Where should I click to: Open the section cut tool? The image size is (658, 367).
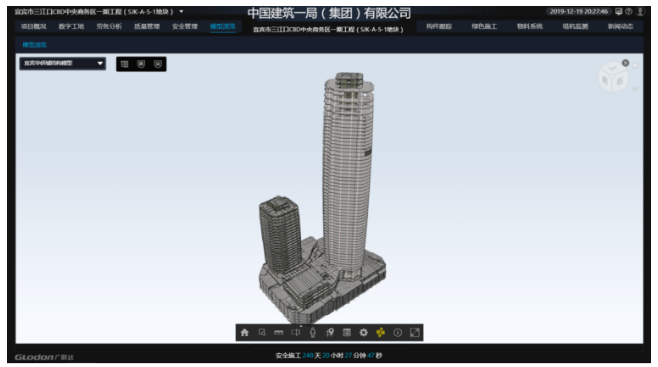296,333
